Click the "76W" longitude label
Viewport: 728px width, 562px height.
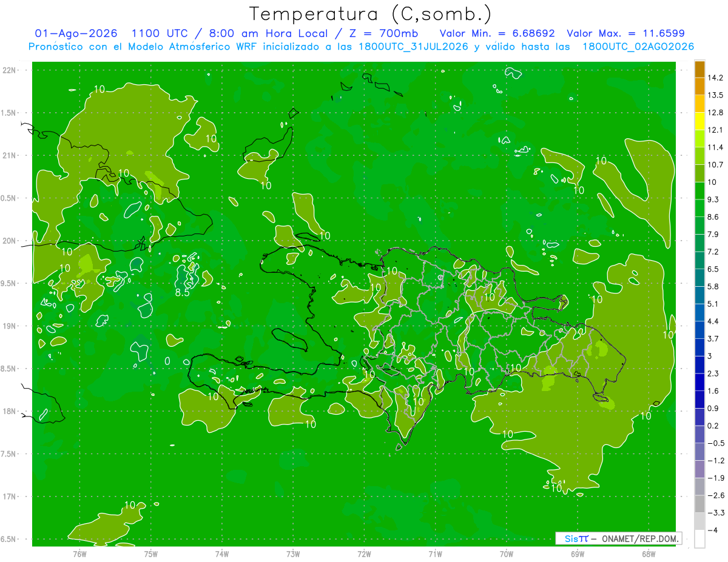[79, 554]
